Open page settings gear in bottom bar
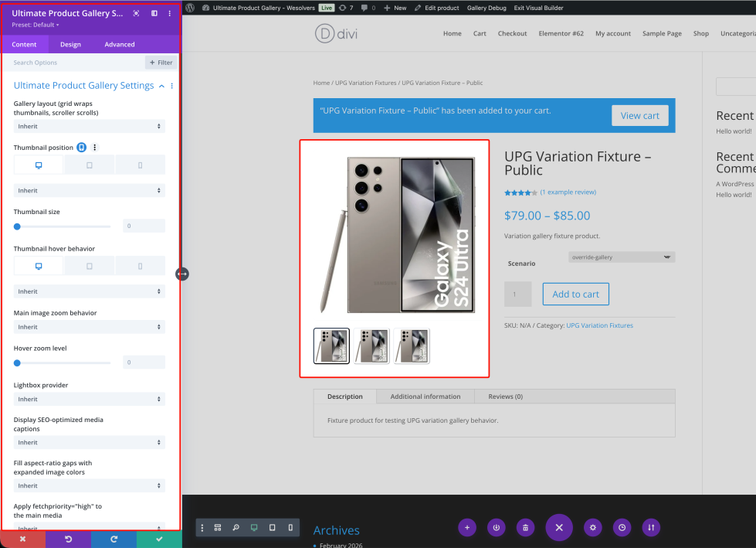The height and width of the screenshot is (548, 756). click(x=593, y=528)
